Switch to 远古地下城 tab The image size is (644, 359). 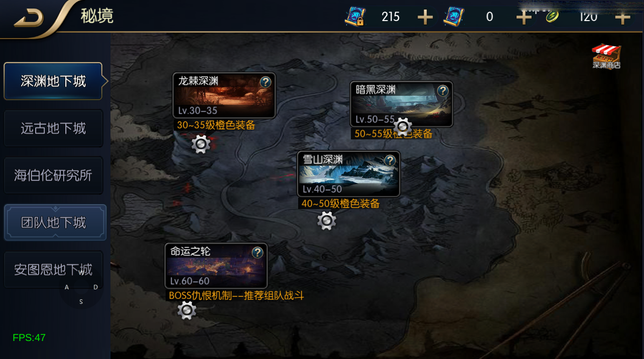54,128
